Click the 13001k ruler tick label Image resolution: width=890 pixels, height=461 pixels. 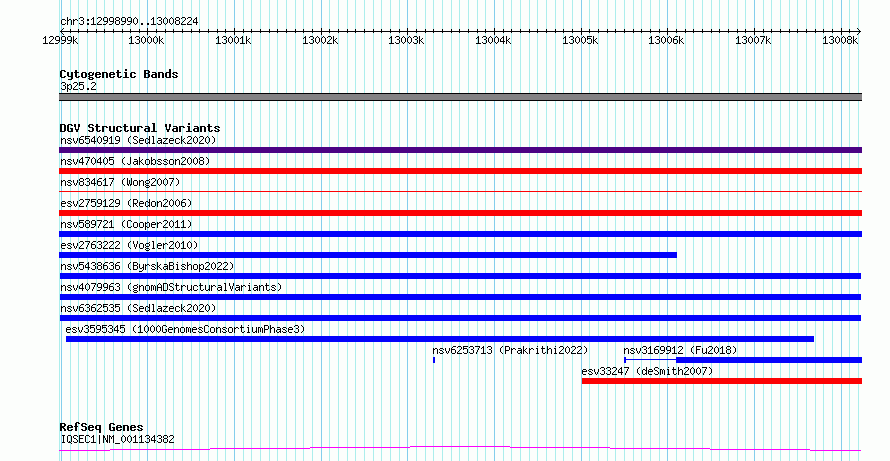233,41
